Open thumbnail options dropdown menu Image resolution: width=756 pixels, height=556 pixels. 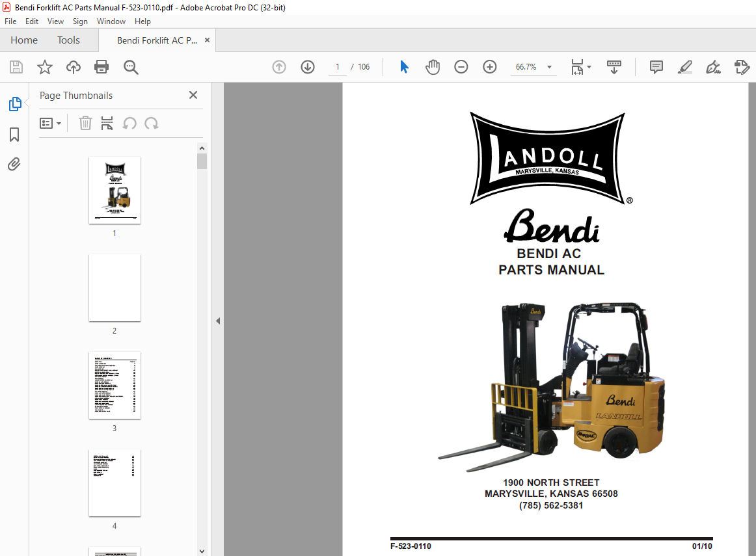(51, 124)
